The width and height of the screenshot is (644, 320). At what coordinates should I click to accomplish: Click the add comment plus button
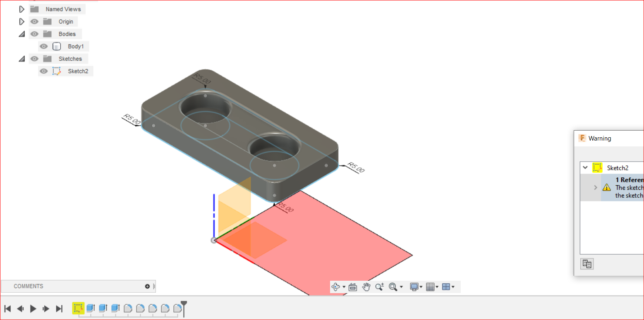click(147, 286)
